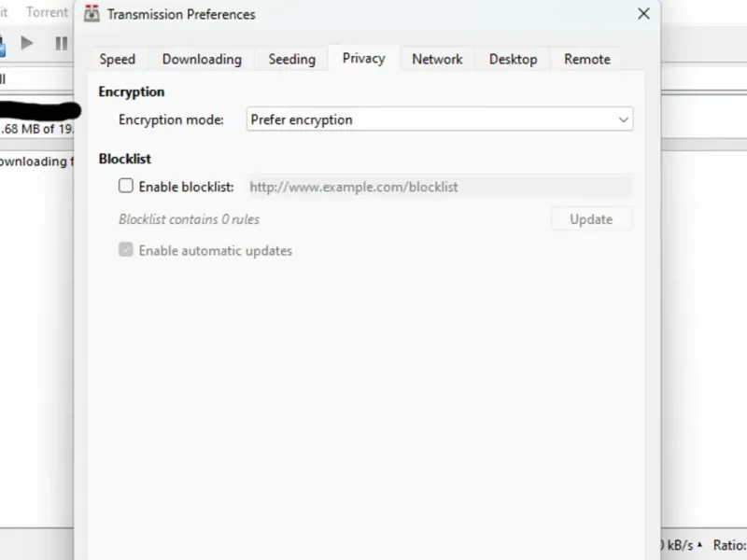Switch to the Speed tab

point(118,59)
